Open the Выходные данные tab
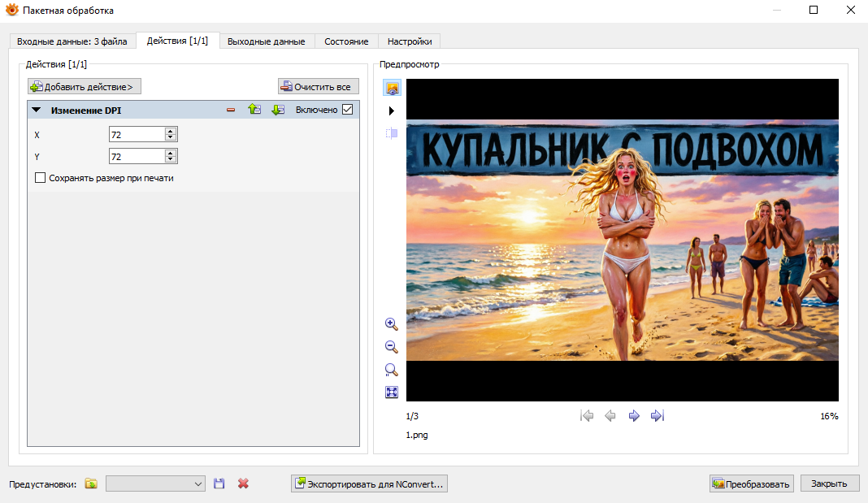 click(x=267, y=41)
